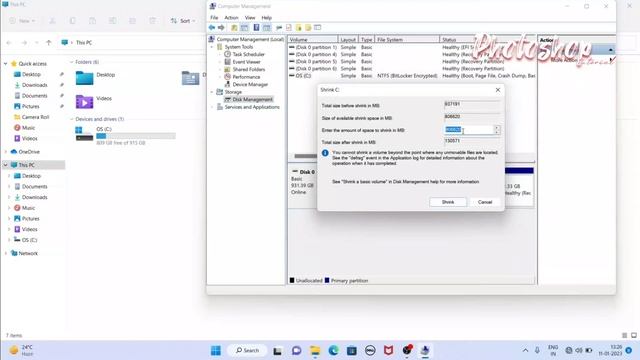Open the OS (C:) drive in File Explorer
The height and width of the screenshot is (360, 640).
126,136
